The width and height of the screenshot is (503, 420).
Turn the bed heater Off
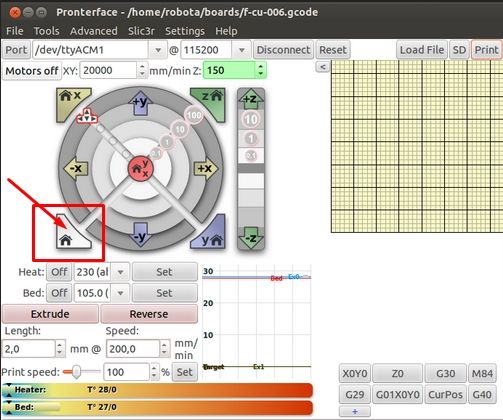point(59,293)
